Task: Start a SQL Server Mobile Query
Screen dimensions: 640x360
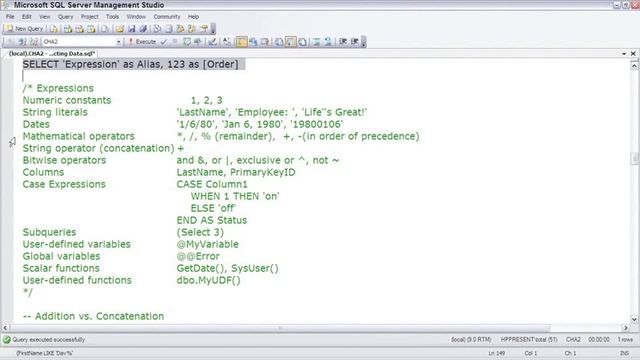Action: tap(105, 29)
